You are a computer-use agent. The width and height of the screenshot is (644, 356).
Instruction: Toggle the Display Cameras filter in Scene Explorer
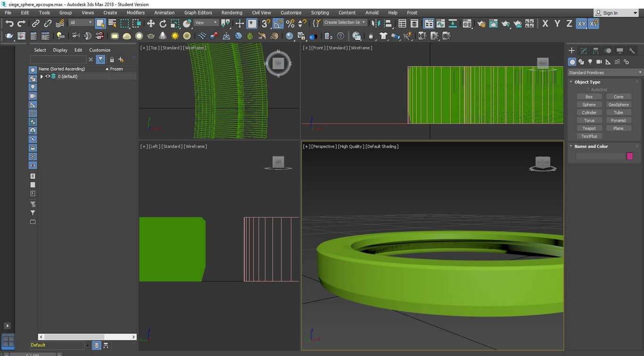pyautogui.click(x=33, y=96)
